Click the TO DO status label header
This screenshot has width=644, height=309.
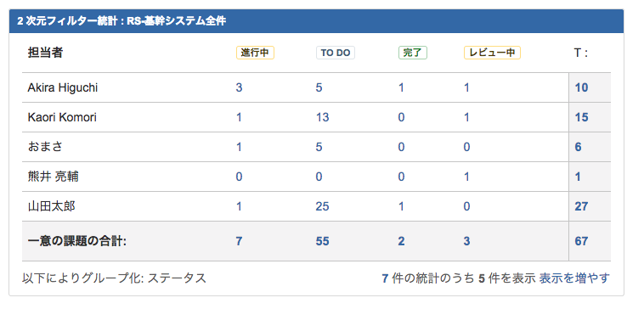335,53
